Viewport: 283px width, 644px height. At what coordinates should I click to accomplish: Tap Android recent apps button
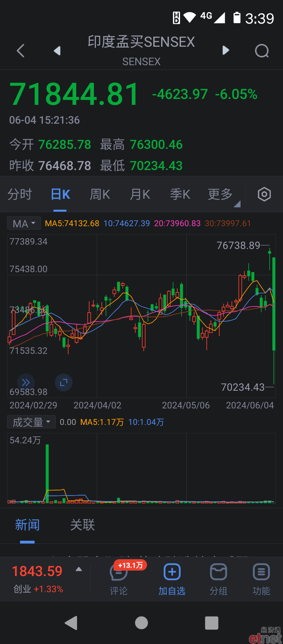click(212, 623)
